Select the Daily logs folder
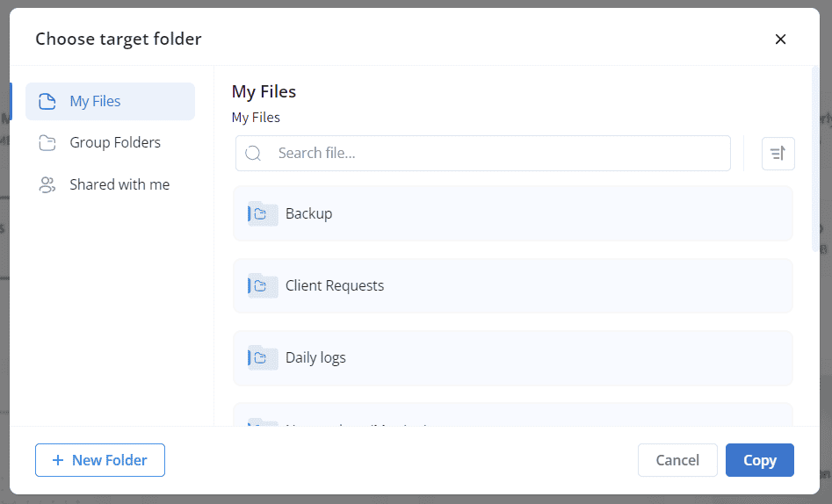The image size is (832, 504). [512, 357]
